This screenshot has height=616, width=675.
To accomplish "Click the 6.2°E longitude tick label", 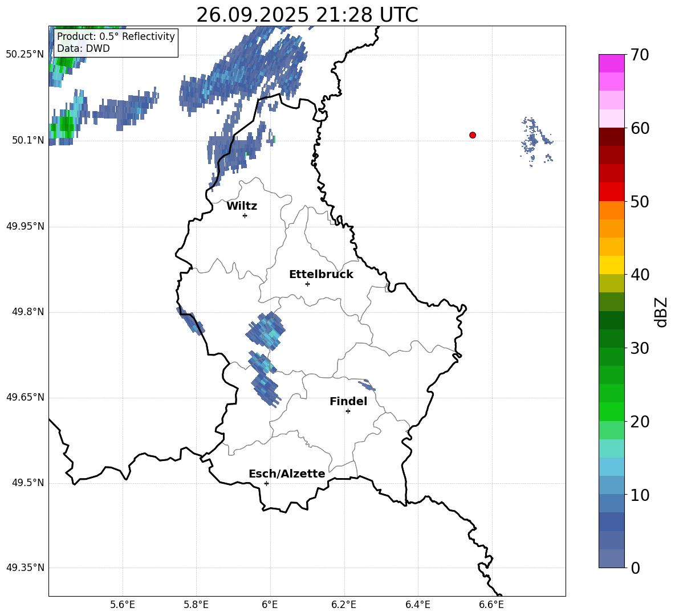I will (344, 604).
